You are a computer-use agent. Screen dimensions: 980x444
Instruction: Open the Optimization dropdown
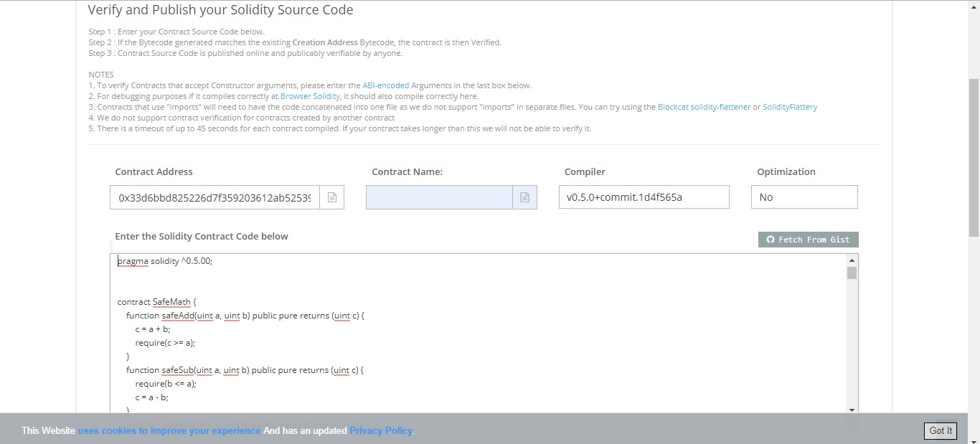pos(804,197)
